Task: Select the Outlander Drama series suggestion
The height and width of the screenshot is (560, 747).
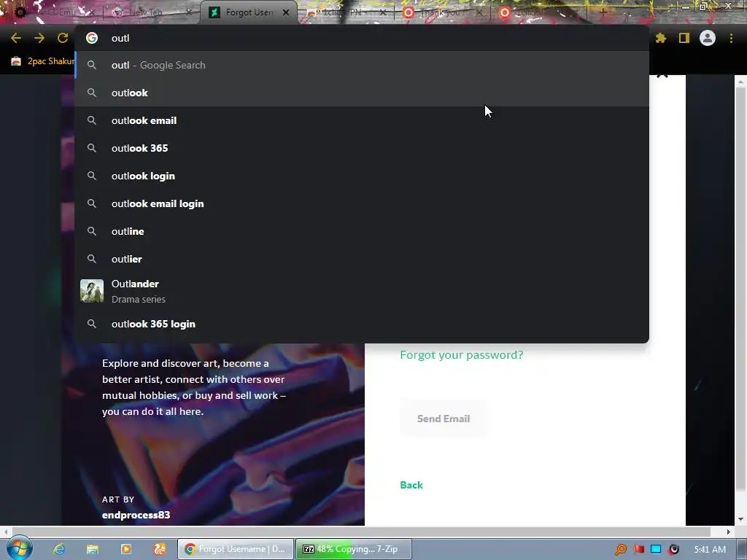Action: pyautogui.click(x=362, y=291)
